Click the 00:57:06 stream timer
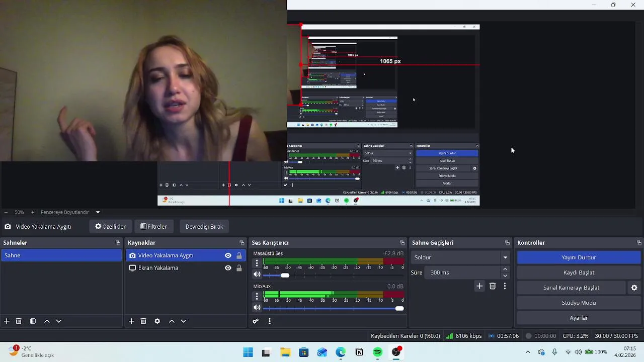The height and width of the screenshot is (362, 644). click(504, 336)
